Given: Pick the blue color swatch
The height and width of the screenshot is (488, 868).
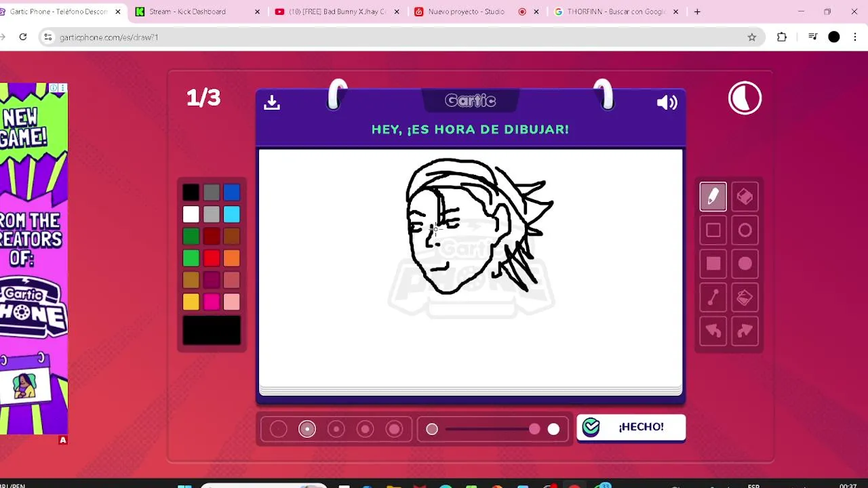Looking at the screenshot, I should 232,193.
